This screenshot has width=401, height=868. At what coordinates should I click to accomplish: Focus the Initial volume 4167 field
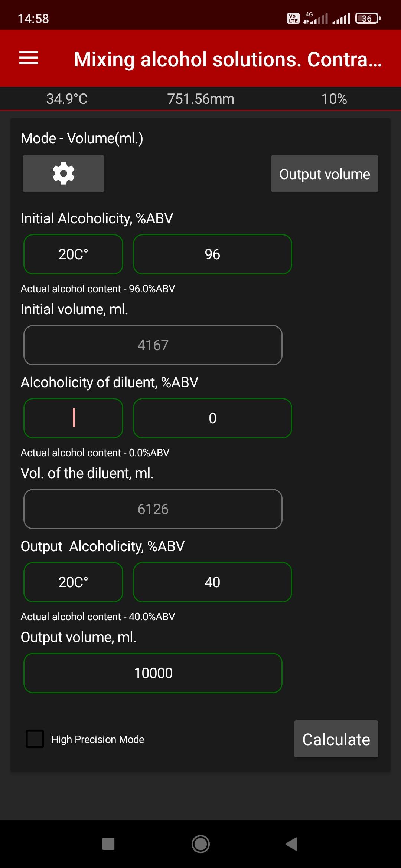pos(153,345)
